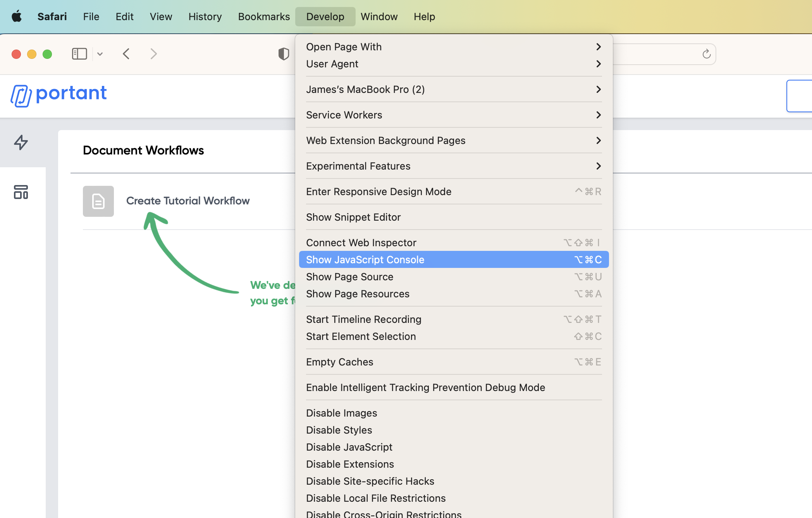The image size is (812, 518).
Task: Click the document thumbnail beside Create Tutorial Workflow
Action: click(x=98, y=201)
